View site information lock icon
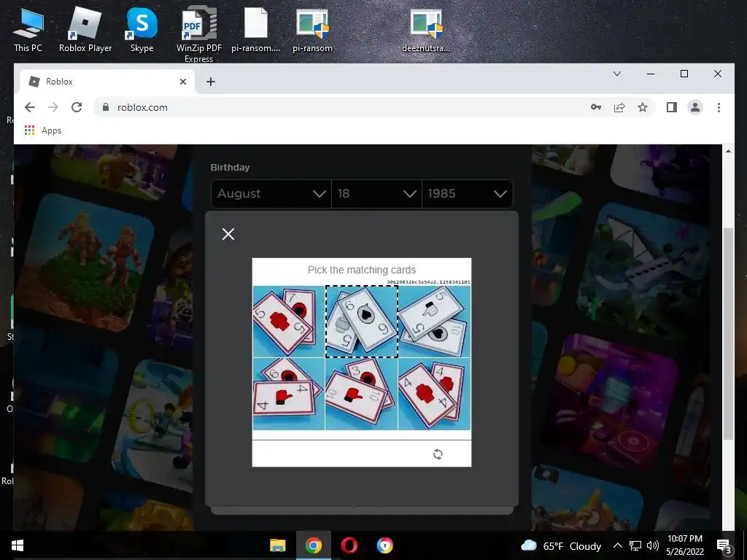 (x=106, y=107)
